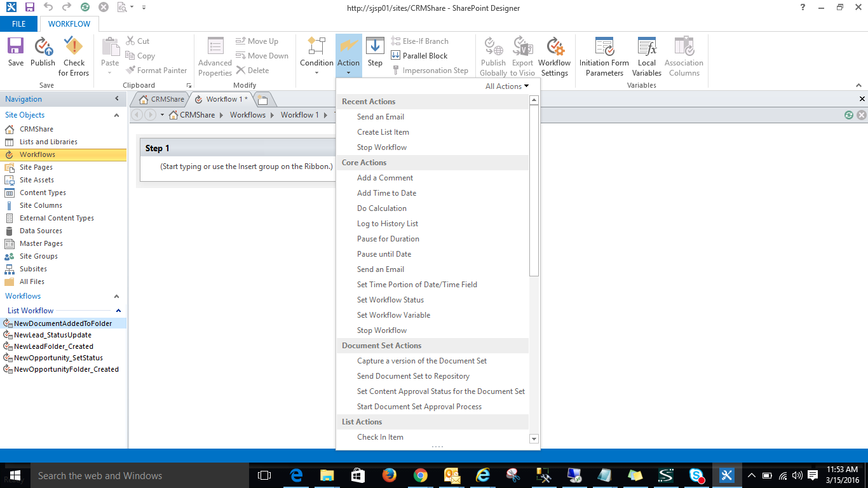This screenshot has width=868, height=488.
Task: Expand the Condition dropdown arrow
Action: pyautogui.click(x=316, y=72)
